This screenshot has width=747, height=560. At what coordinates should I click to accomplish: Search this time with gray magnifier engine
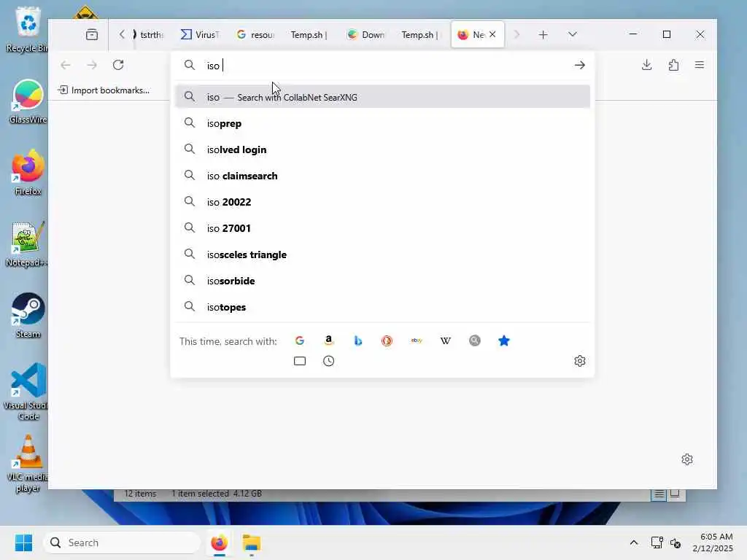pos(474,341)
